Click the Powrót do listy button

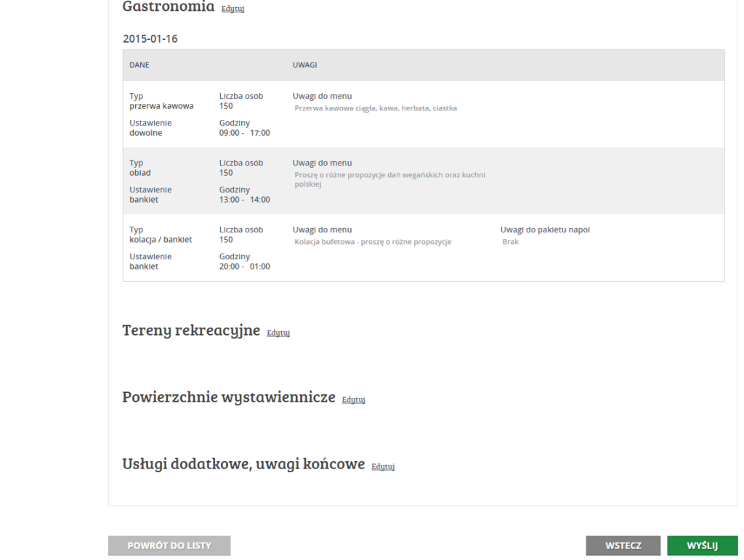pyautogui.click(x=169, y=545)
